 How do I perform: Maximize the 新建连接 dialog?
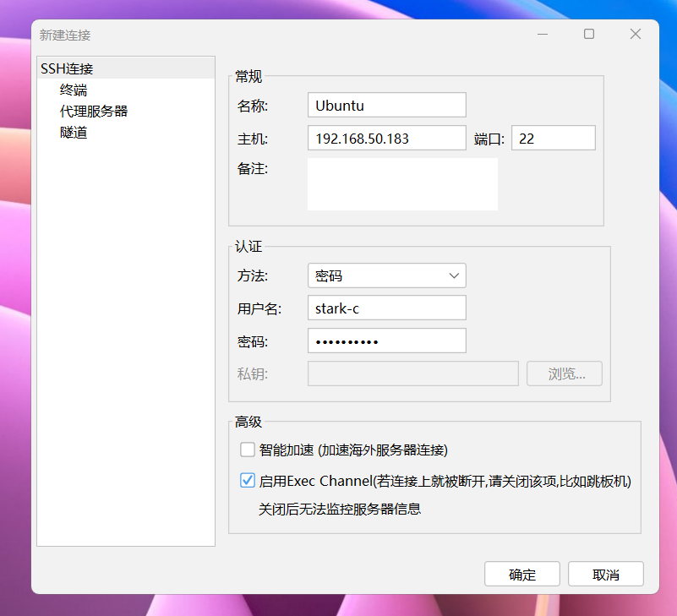tap(589, 34)
